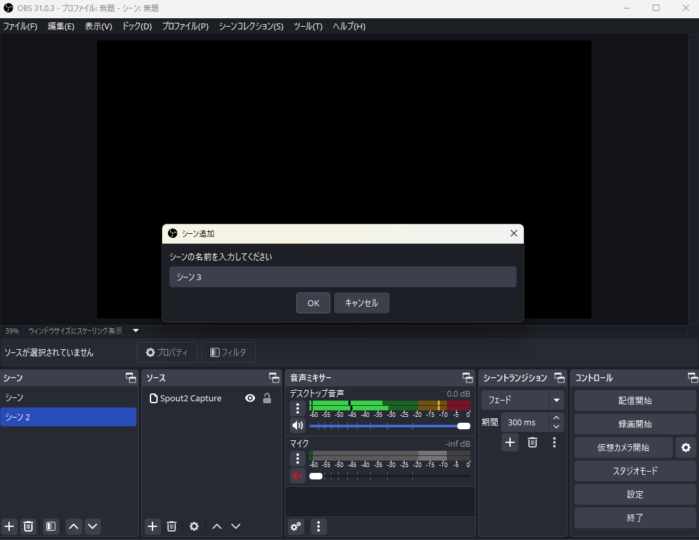
Task: Remove selected scene with trash icon
Action: tap(28, 527)
